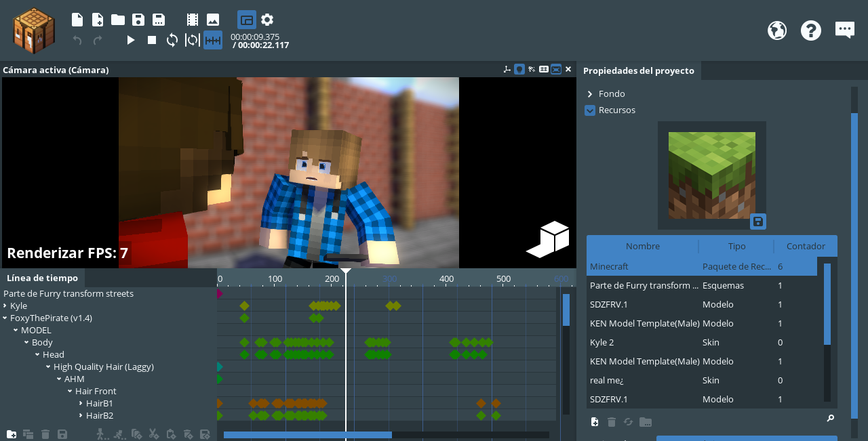Image resolution: width=868 pixels, height=441 pixels.
Task: Click the save project as icon
Action: point(159,20)
